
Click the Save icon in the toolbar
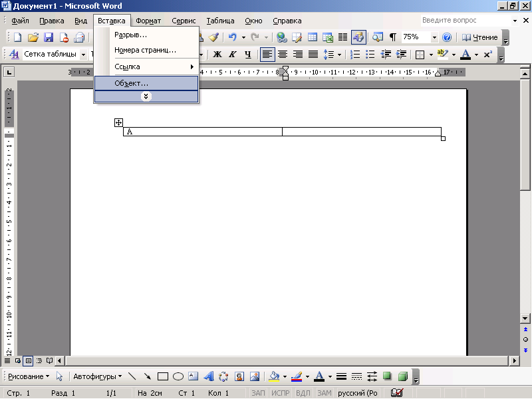(49, 37)
